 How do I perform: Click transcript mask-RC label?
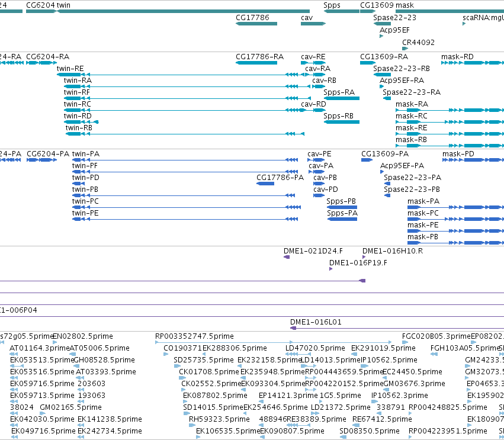coord(412,116)
